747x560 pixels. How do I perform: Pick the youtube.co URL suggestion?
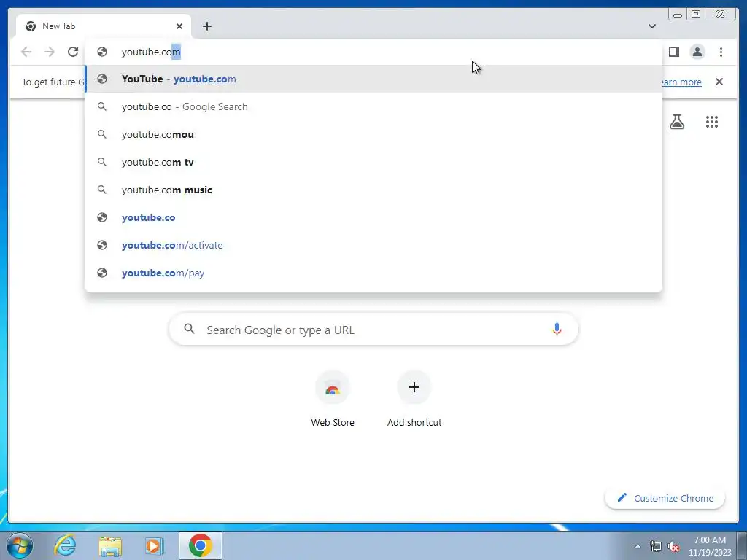[373, 217]
